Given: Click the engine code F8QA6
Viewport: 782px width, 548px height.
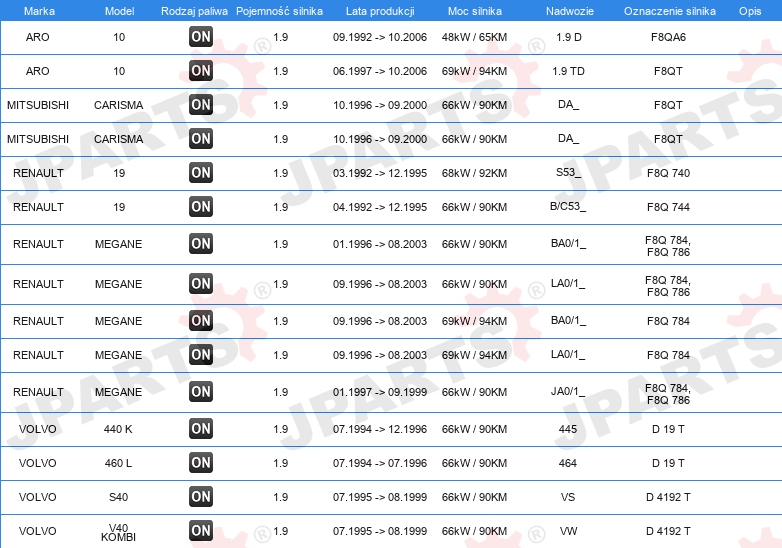Looking at the screenshot, I should (x=668, y=37).
